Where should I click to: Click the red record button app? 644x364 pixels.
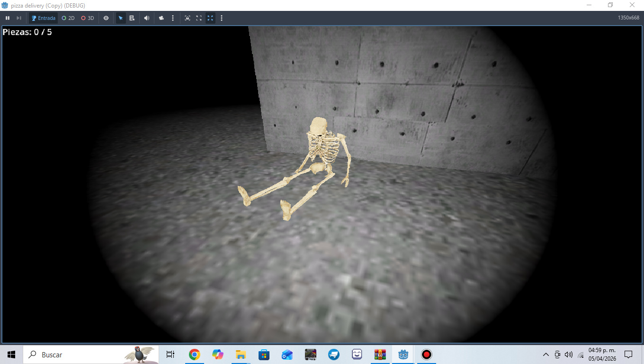point(427,355)
